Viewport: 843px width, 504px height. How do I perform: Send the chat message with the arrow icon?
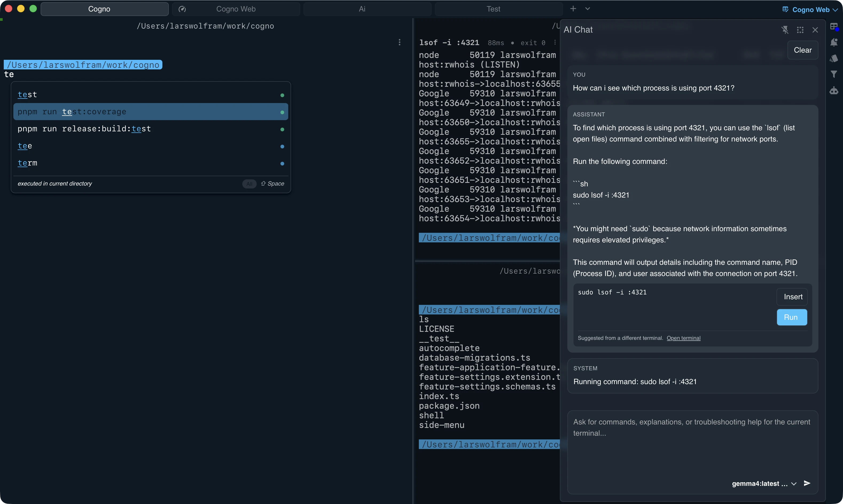(x=807, y=483)
